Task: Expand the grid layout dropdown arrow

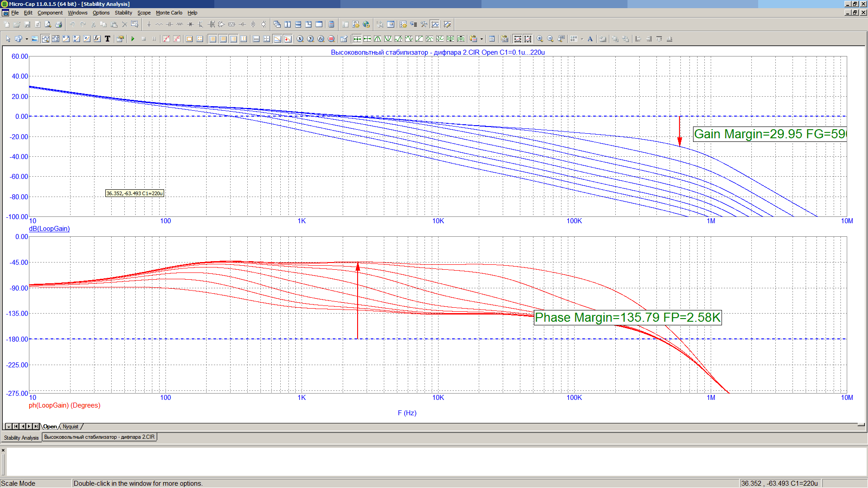Action: [x=582, y=39]
